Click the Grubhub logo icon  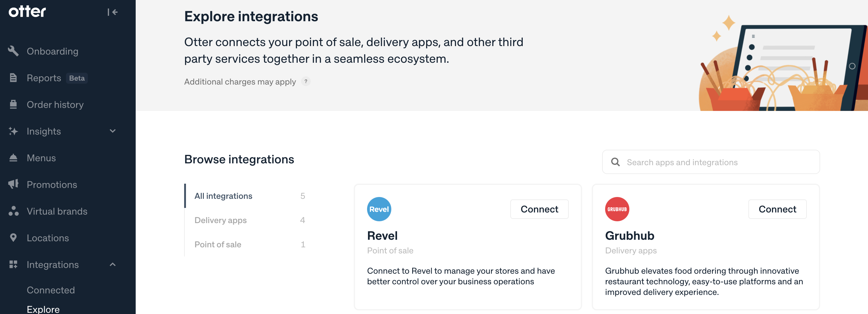[x=617, y=209]
